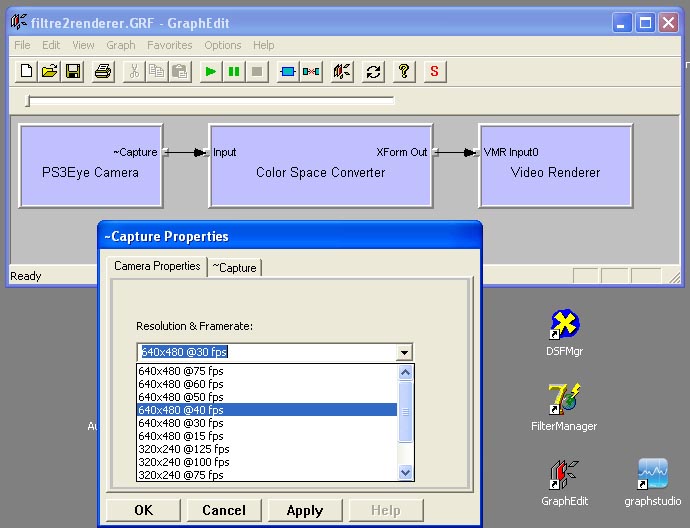Select the Color Space Converter filter block
This screenshot has width=690, height=528.
(321, 166)
